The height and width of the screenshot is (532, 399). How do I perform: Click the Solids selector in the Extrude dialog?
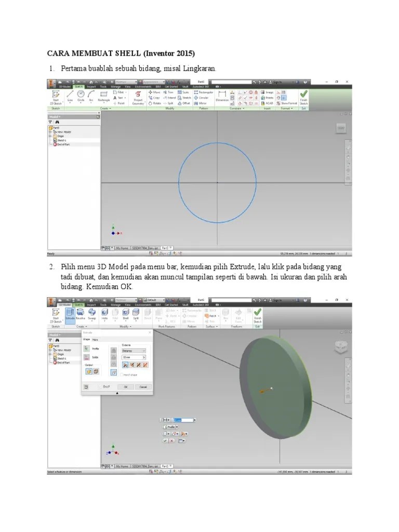87,357
